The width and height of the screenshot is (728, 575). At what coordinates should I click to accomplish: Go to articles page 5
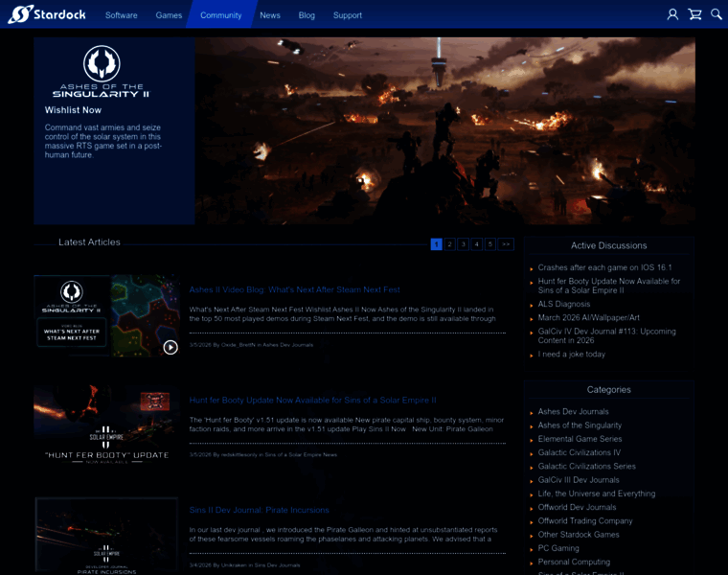click(x=490, y=244)
